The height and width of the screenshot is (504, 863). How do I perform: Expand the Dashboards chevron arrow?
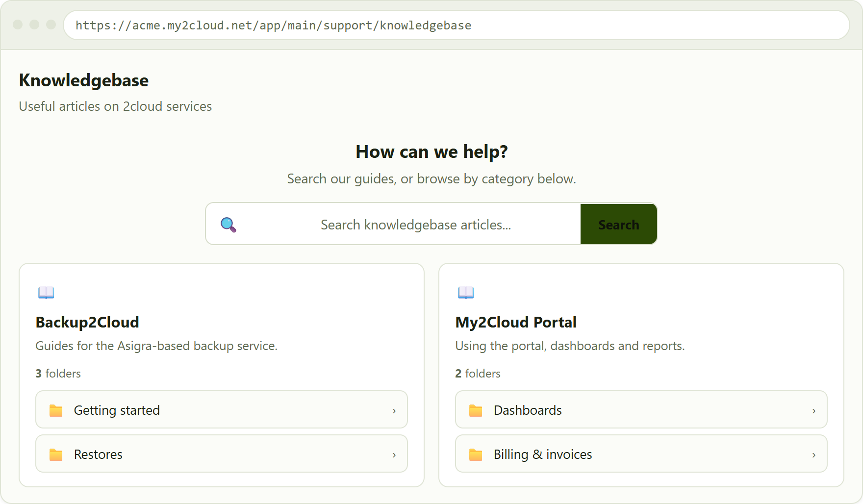tap(814, 411)
